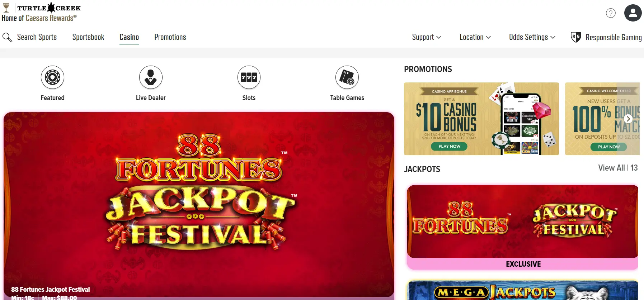Open the Mega Jackpots game thumbnail
This screenshot has height=300, width=644.
point(522,290)
